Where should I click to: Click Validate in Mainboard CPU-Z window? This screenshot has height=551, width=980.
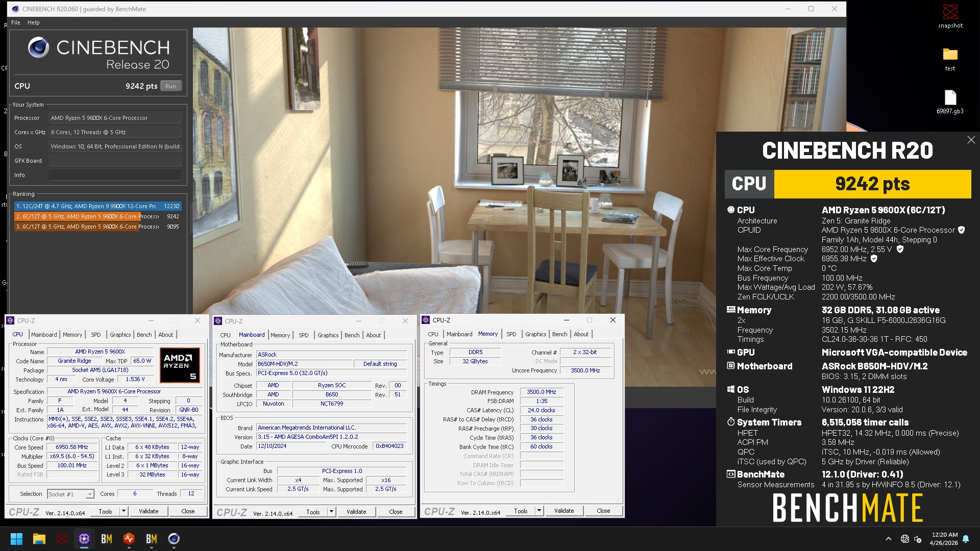pos(356,512)
